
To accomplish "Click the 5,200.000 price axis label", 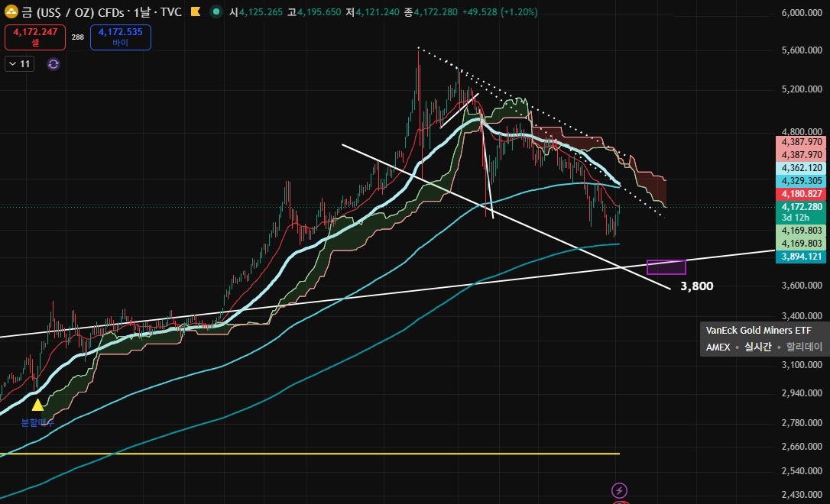I will pos(802,89).
